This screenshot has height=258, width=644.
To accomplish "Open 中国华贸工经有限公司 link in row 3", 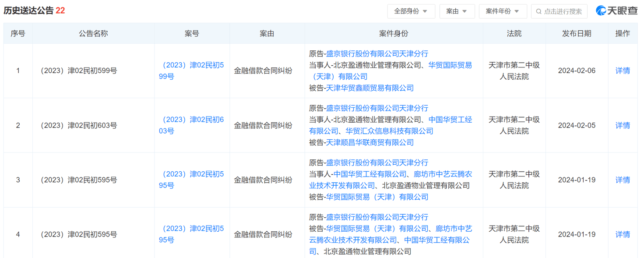I will click(370, 174).
